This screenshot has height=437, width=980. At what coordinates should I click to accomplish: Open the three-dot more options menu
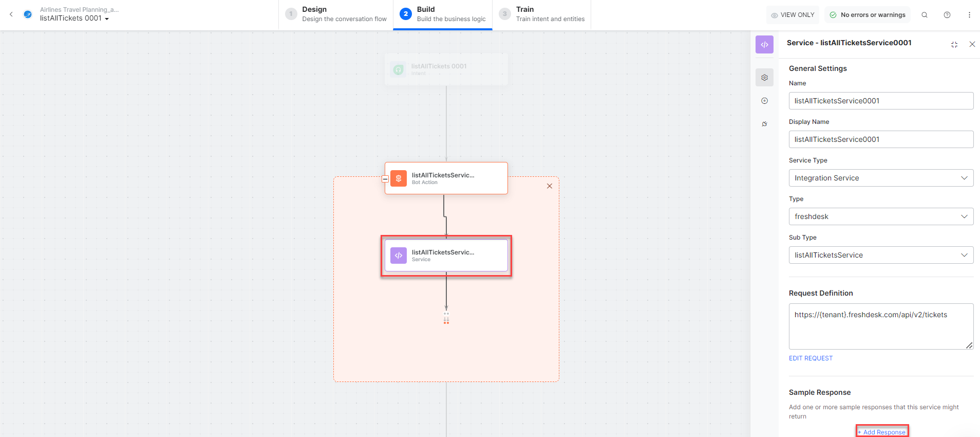coord(969,15)
